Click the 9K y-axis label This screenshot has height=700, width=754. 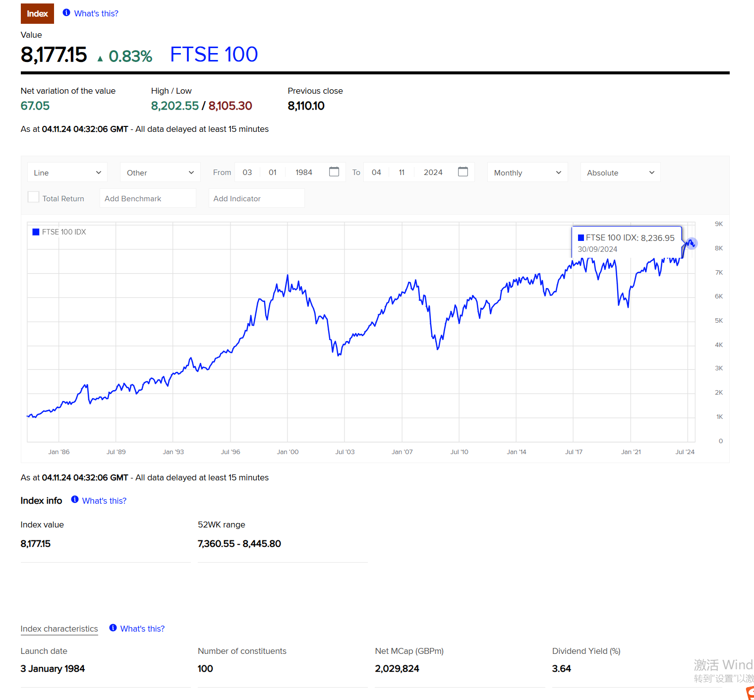[x=719, y=224]
